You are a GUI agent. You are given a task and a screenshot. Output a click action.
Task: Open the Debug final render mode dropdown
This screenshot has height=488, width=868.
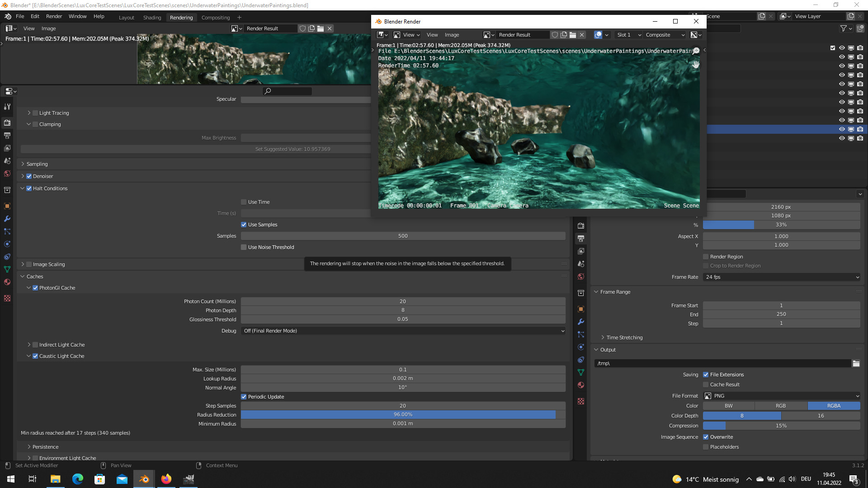(403, 331)
